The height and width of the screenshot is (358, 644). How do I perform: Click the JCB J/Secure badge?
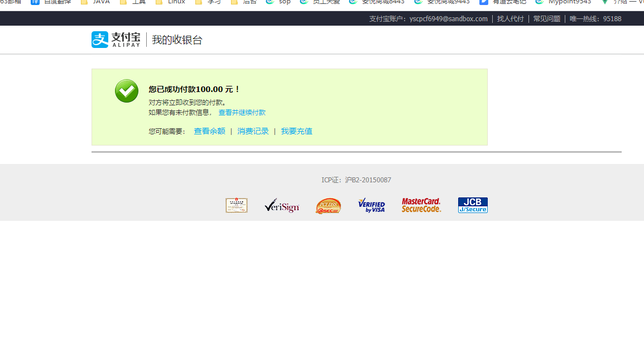[x=472, y=205]
